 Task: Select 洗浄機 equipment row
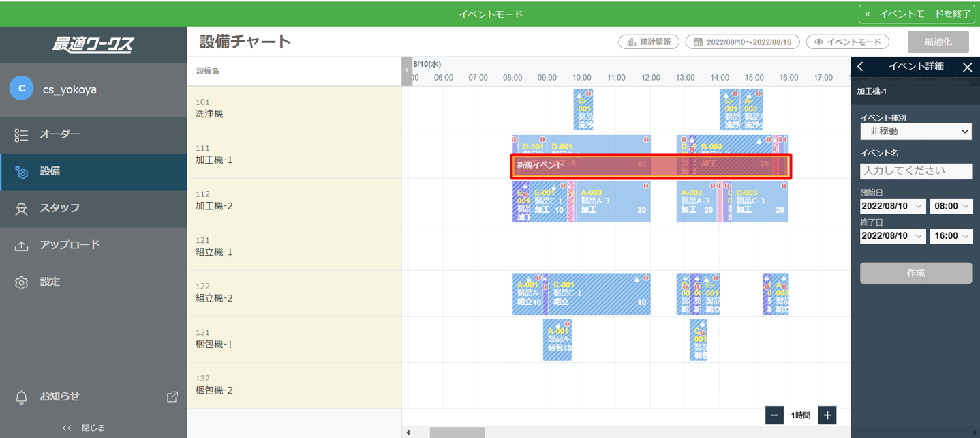[294, 109]
